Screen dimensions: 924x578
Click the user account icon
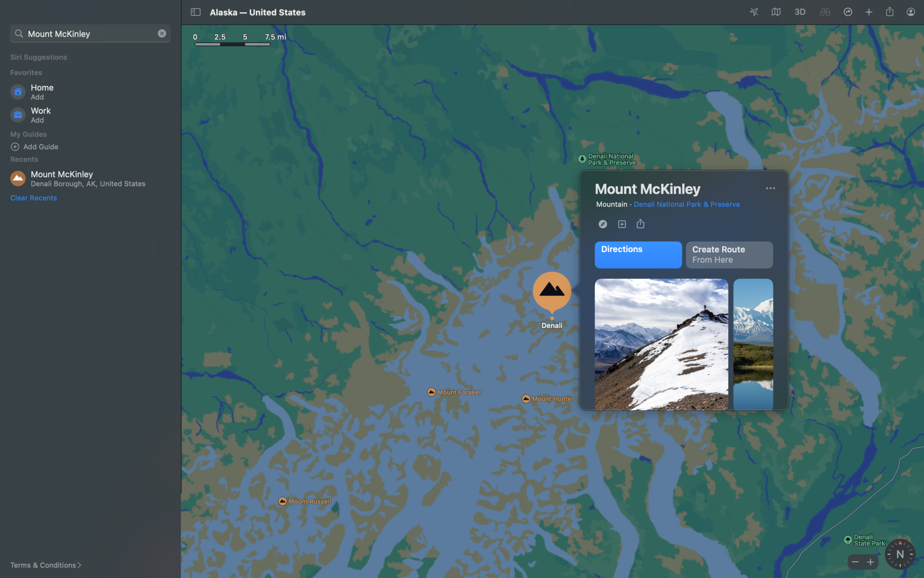(x=911, y=12)
